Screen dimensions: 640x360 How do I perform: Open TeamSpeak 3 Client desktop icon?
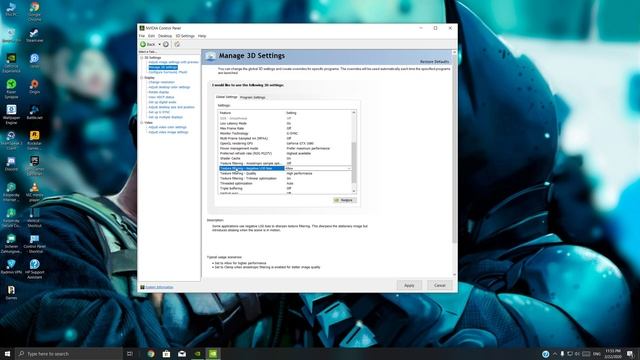(11, 140)
